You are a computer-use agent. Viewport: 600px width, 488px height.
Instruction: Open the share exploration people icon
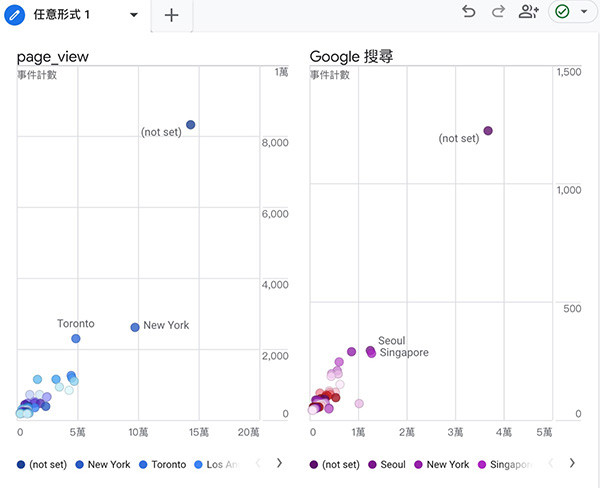(529, 11)
